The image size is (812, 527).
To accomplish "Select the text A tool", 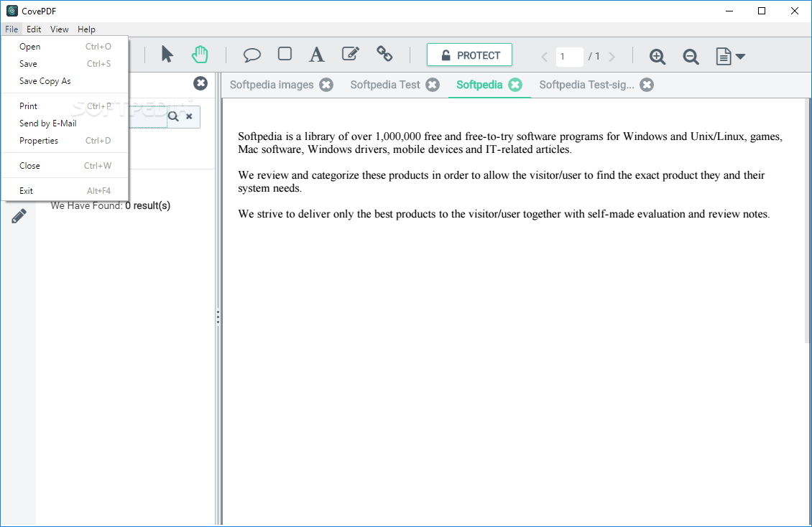I will [316, 55].
